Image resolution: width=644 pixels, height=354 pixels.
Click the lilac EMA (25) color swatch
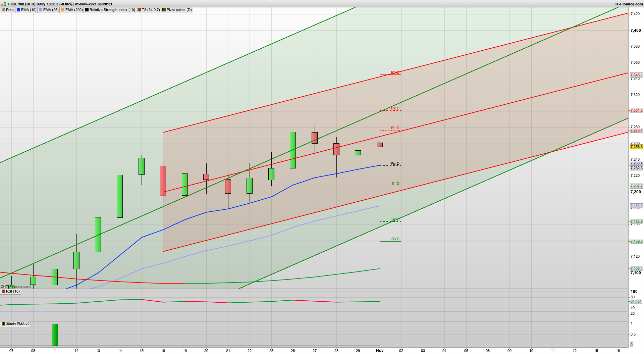pos(41,10)
